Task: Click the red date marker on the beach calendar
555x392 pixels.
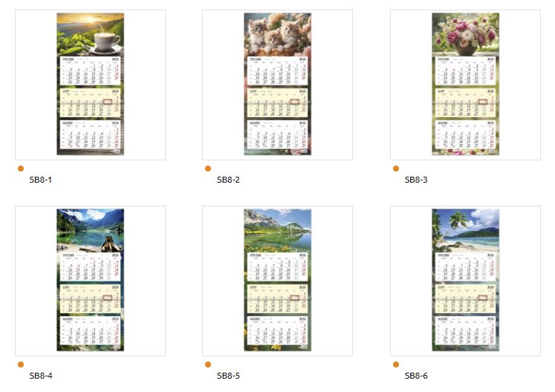Action: tap(483, 298)
